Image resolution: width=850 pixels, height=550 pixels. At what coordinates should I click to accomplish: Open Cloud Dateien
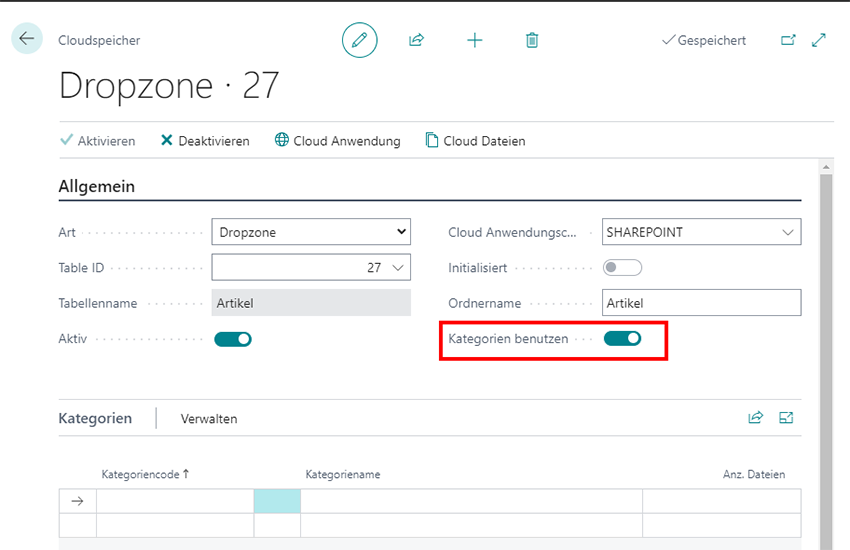coord(475,141)
